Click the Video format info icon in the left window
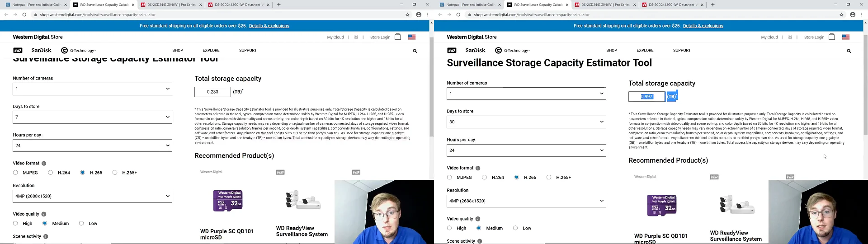 [44, 164]
